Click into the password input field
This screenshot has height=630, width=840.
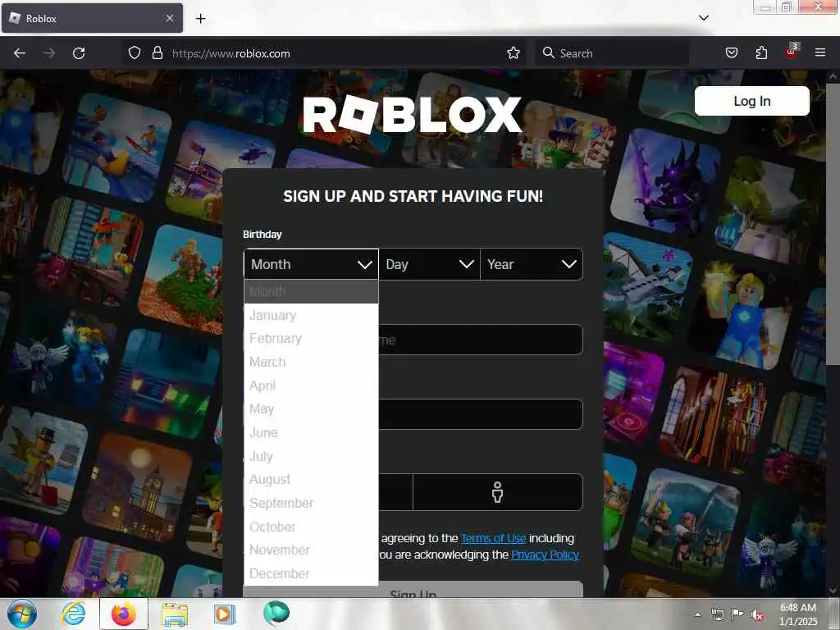pos(481,414)
